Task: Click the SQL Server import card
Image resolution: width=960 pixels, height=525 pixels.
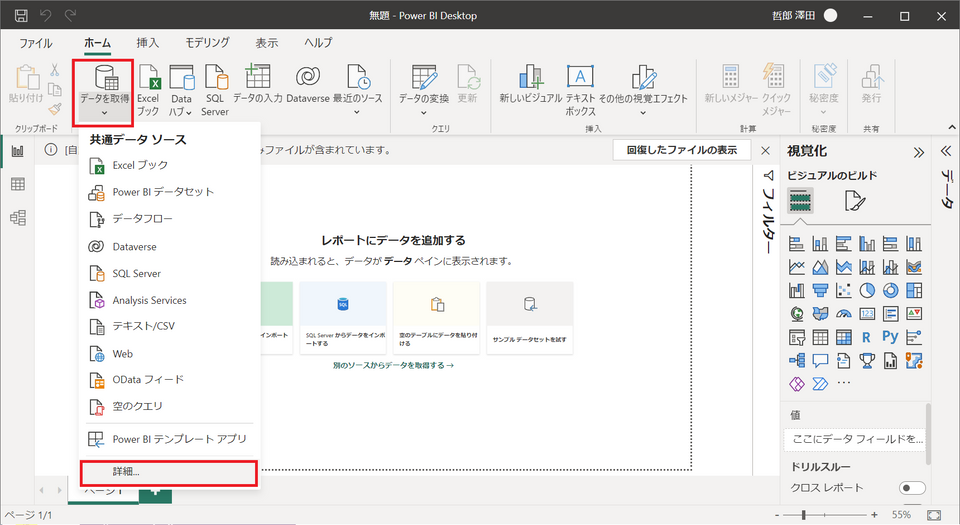Action: (x=343, y=318)
